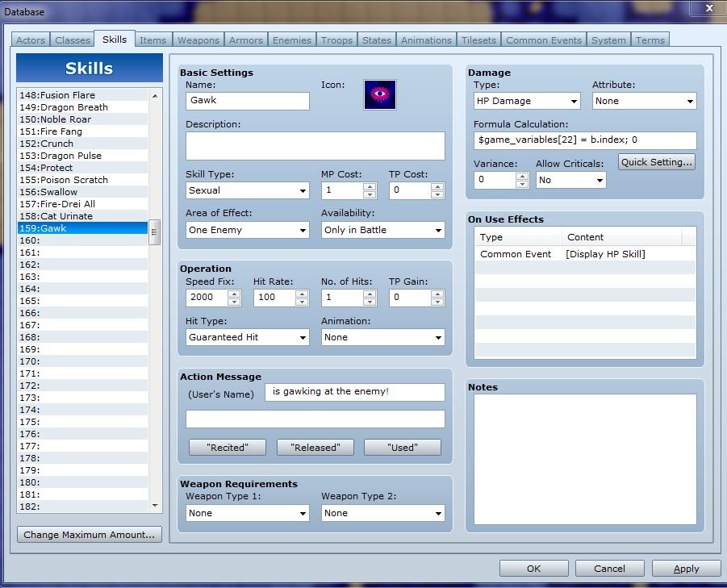Screen dimensions: 727x588
Task: Increase the No. of Hits value
Action: pyautogui.click(x=370, y=294)
